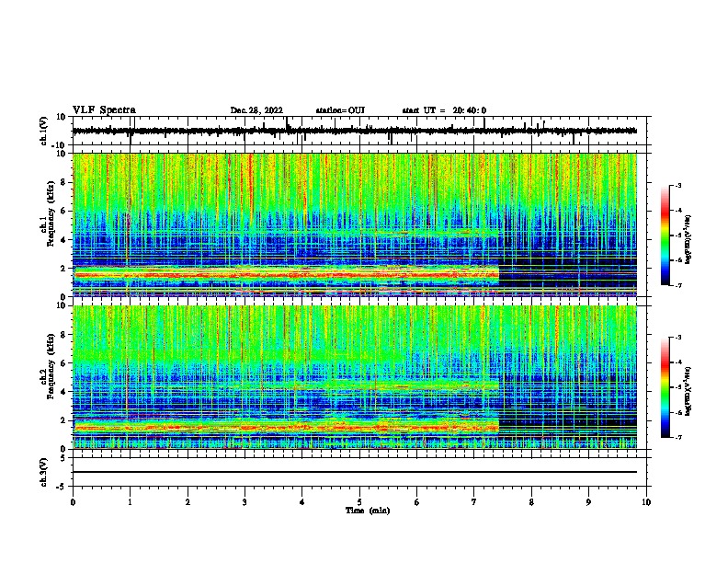Click the 1 tick on the time axis
Viewport: 728px width, 563px height.
(x=130, y=502)
